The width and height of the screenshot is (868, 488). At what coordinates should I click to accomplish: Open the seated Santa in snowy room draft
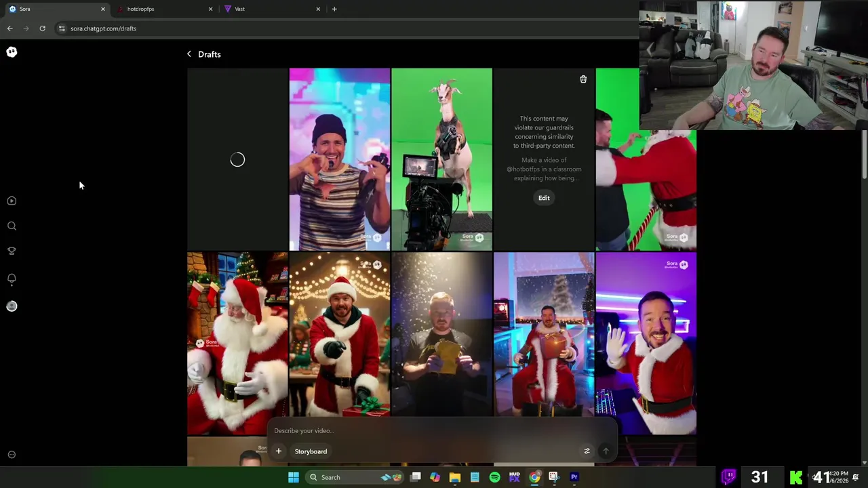544,335
